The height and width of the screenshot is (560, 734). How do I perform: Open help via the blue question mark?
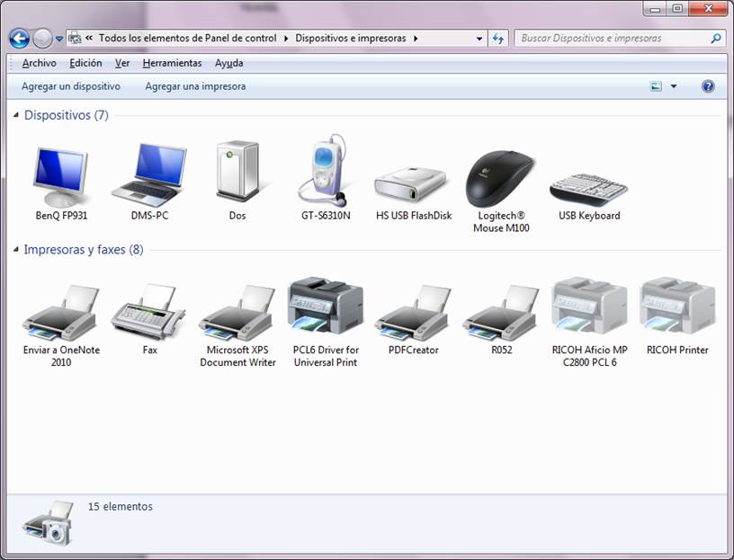708,86
